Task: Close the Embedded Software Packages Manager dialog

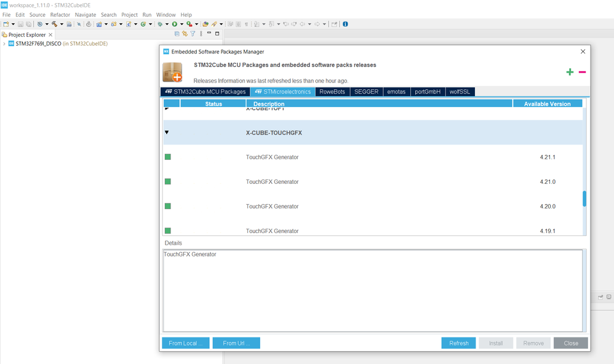Action: [583, 52]
